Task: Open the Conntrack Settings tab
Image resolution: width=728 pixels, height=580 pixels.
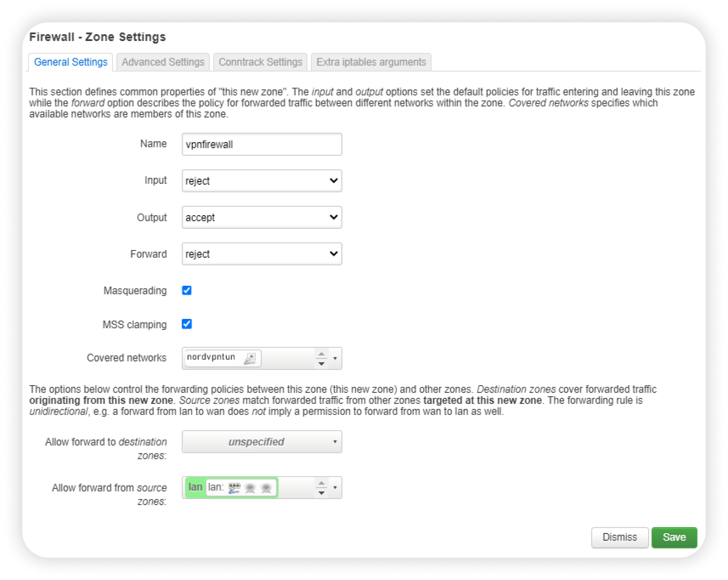Action: coord(260,62)
